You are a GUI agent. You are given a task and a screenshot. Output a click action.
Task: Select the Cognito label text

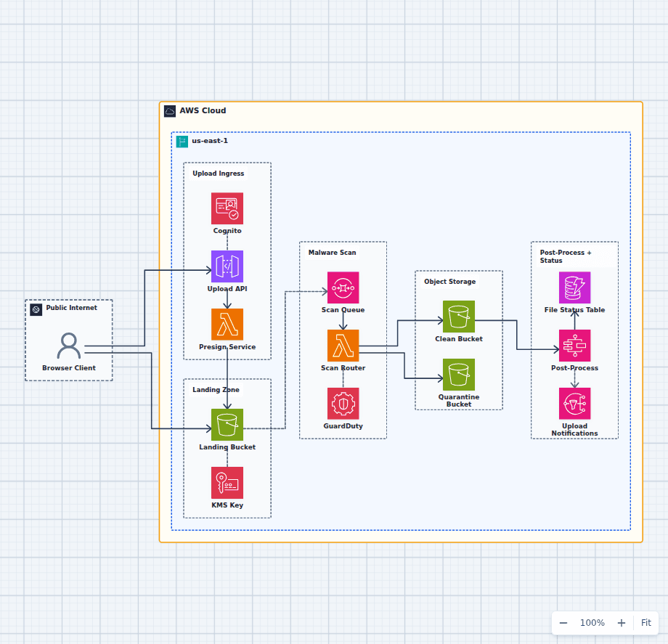click(x=227, y=231)
